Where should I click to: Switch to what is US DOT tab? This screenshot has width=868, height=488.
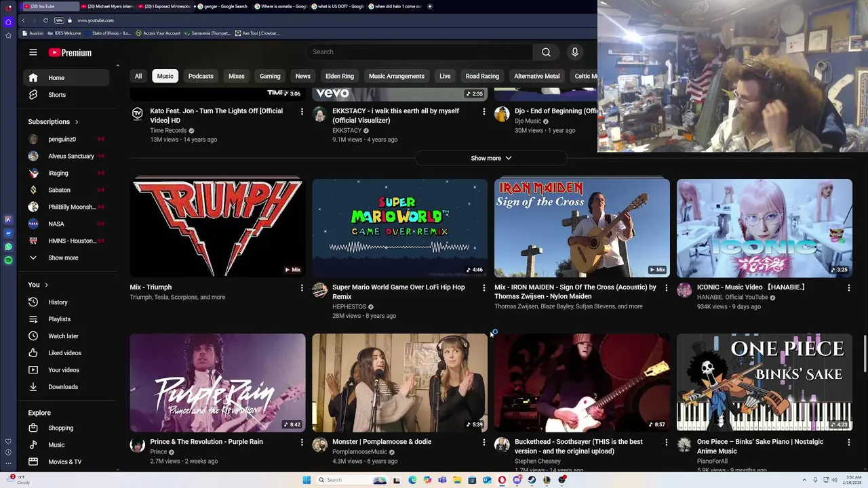coord(338,6)
